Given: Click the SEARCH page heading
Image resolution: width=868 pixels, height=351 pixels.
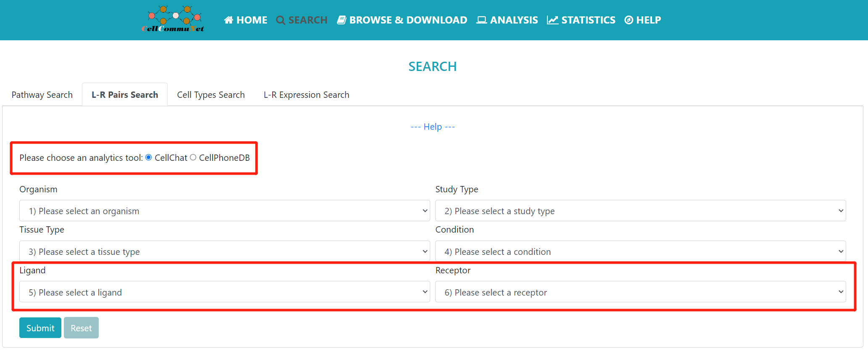Looking at the screenshot, I should (x=433, y=66).
